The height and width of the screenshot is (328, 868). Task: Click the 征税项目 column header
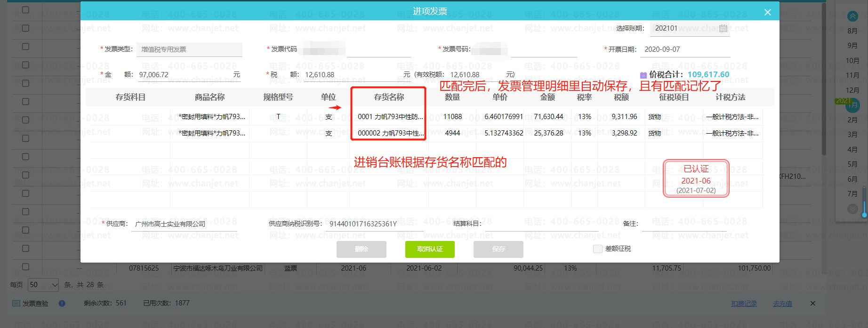(x=674, y=97)
